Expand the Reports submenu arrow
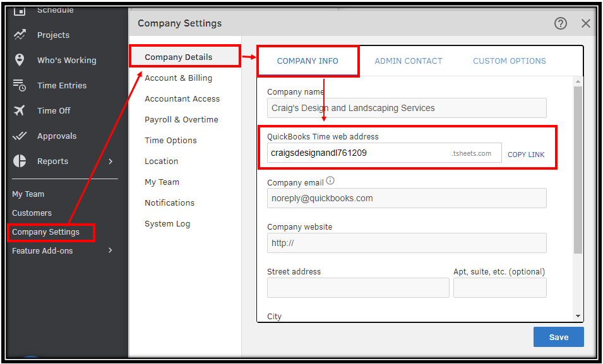 [x=110, y=161]
